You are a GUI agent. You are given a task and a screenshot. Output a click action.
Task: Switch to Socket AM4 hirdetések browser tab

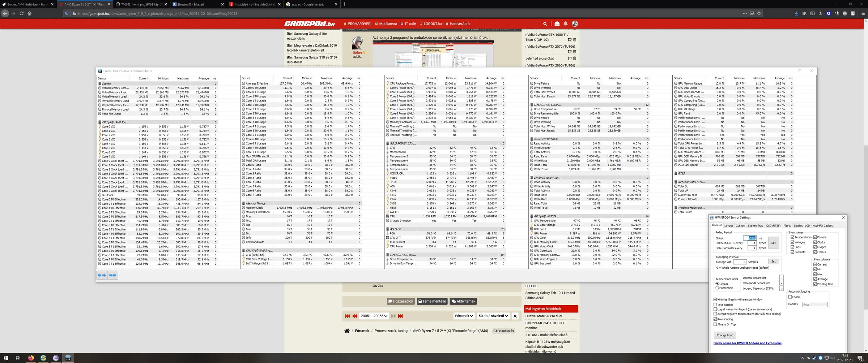(x=28, y=4)
